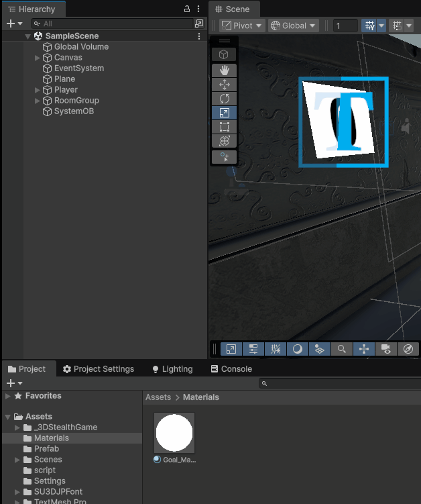Toggle grid snapping in Scene toolbar
This screenshot has height=504, width=421.
click(x=369, y=26)
